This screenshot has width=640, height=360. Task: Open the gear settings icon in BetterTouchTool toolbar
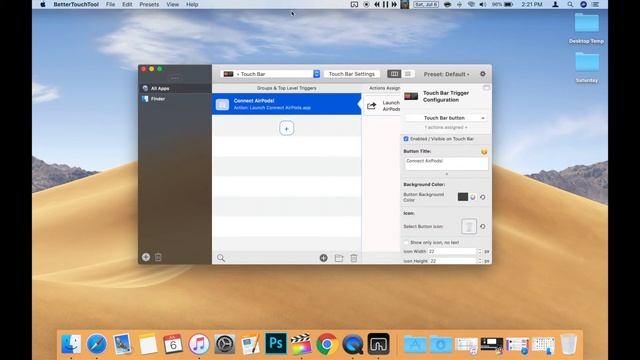point(483,74)
